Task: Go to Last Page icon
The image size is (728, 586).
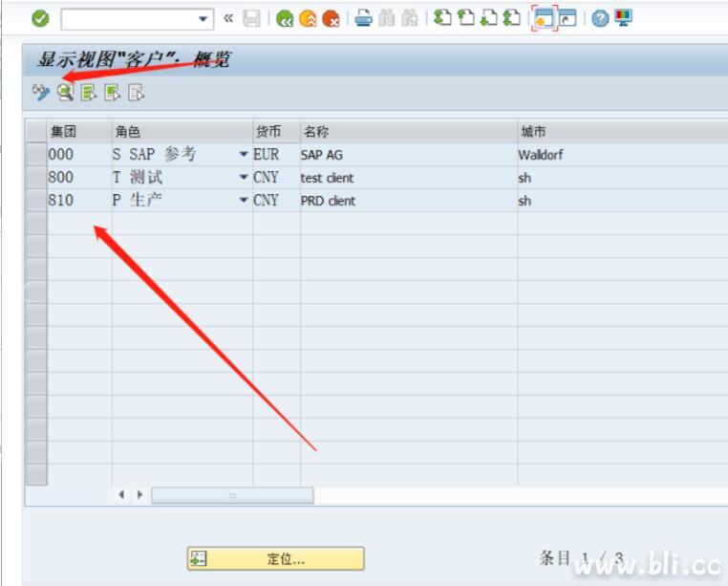Action: 511,18
